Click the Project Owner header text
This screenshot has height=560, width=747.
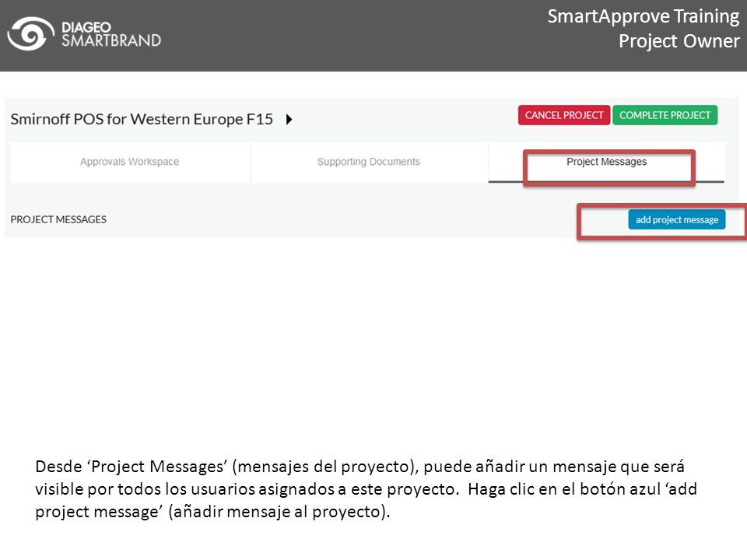click(x=679, y=41)
